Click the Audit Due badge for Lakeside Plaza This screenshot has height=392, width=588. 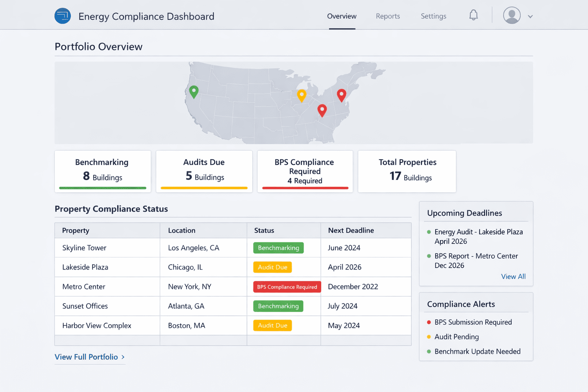point(272,267)
